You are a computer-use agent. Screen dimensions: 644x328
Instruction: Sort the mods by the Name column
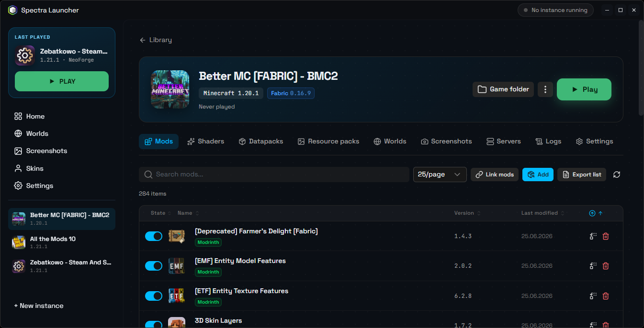(x=188, y=213)
